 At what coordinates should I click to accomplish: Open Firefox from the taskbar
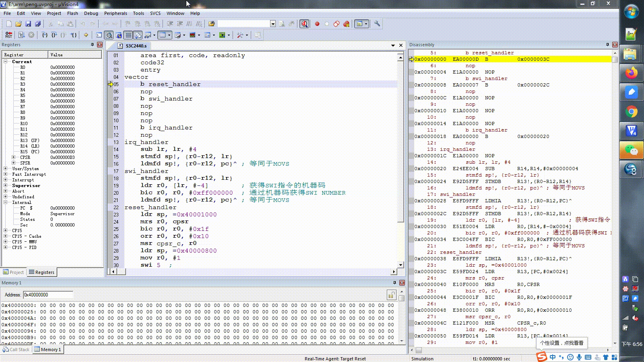(x=631, y=73)
